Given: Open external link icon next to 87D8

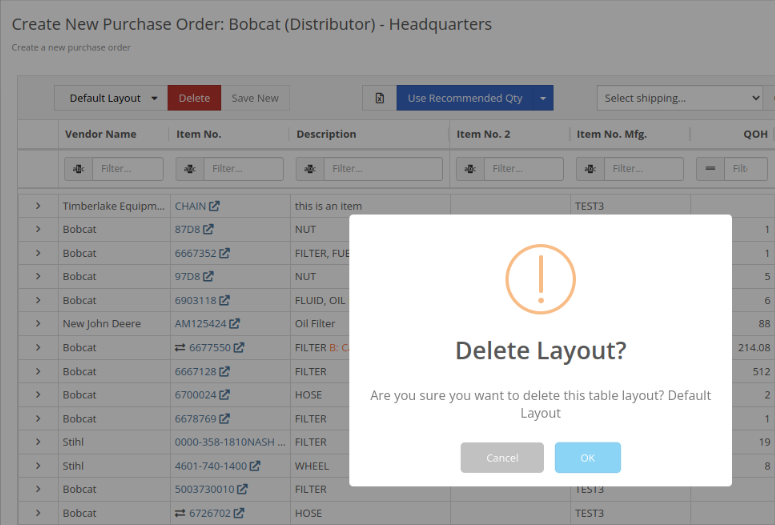Looking at the screenshot, I should point(209,229).
